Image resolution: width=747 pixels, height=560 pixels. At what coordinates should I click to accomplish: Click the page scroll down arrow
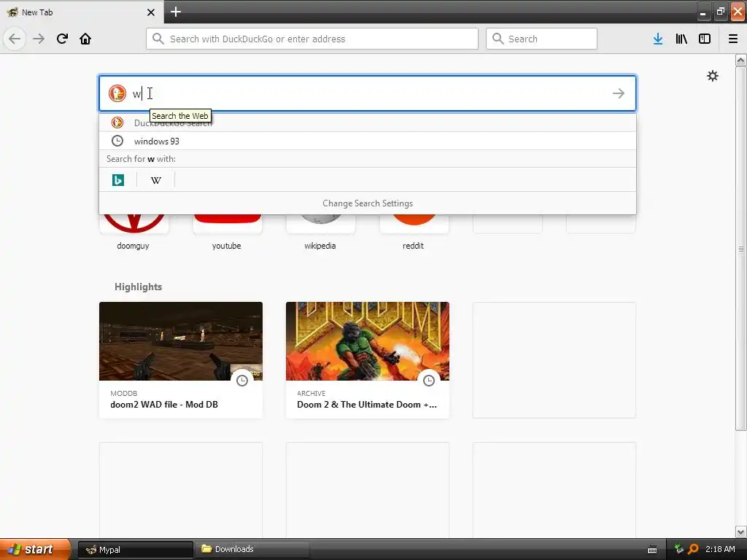741,532
